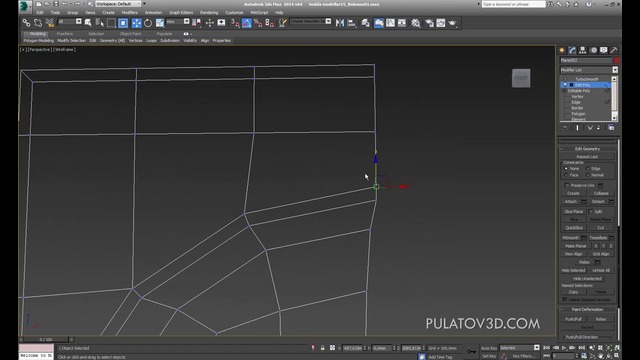Enable the Preserve UVs checkbox
The image size is (640, 360).
(567, 185)
